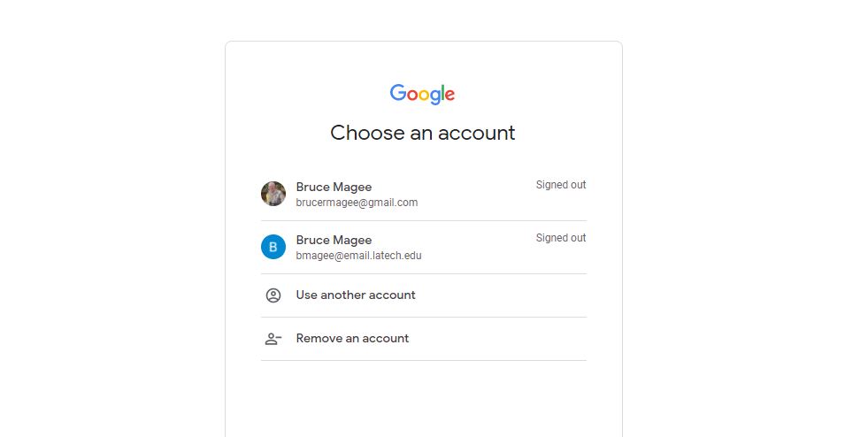Click the remove-person icon beside Remove an account

pos(273,339)
